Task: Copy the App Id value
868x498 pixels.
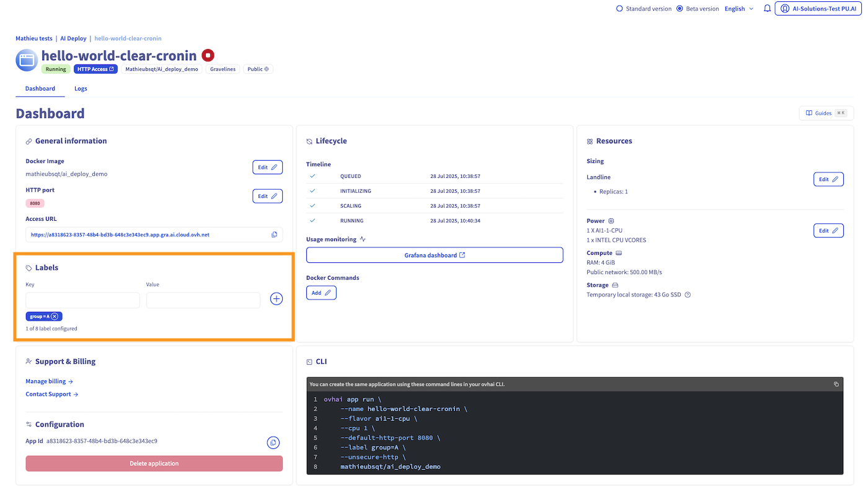Action: click(273, 442)
